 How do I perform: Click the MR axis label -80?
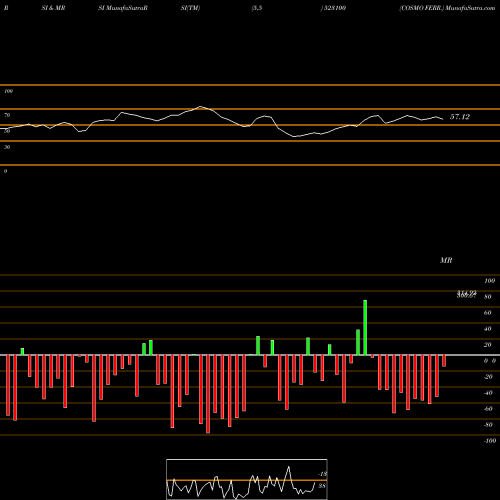488,425
